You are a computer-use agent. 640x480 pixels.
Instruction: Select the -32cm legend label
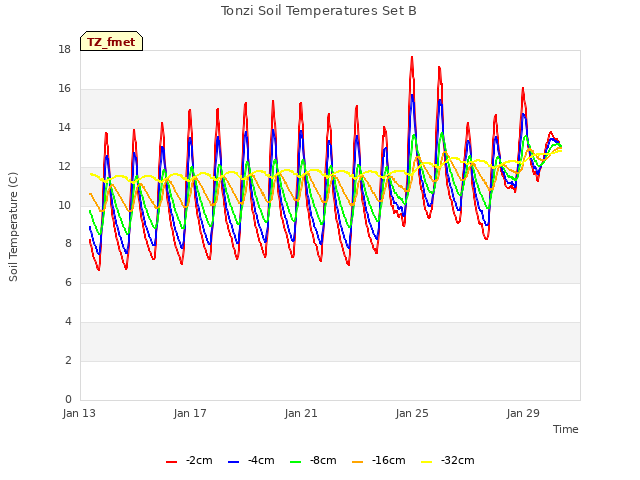458,460
